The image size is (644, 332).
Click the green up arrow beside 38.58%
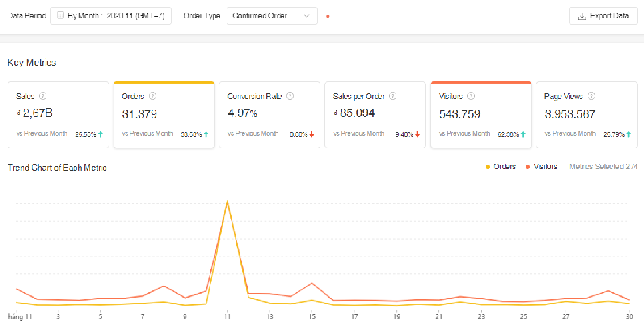coord(206,134)
